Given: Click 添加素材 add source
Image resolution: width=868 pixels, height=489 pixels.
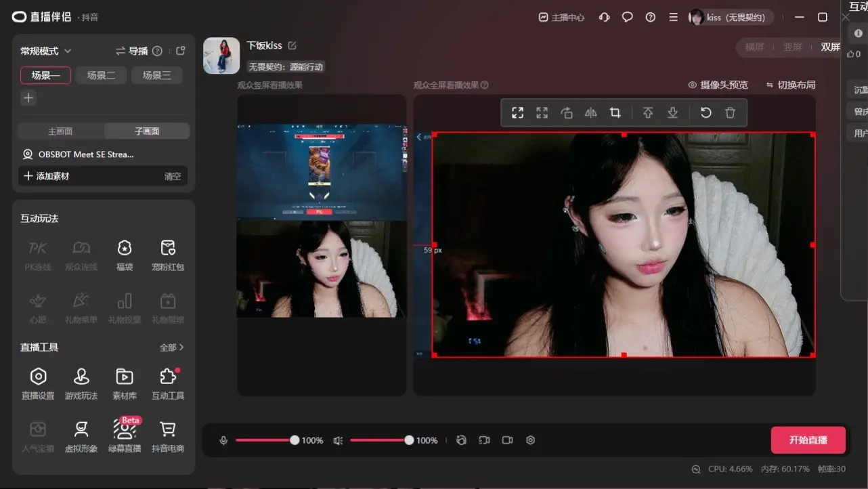Looking at the screenshot, I should [x=47, y=176].
